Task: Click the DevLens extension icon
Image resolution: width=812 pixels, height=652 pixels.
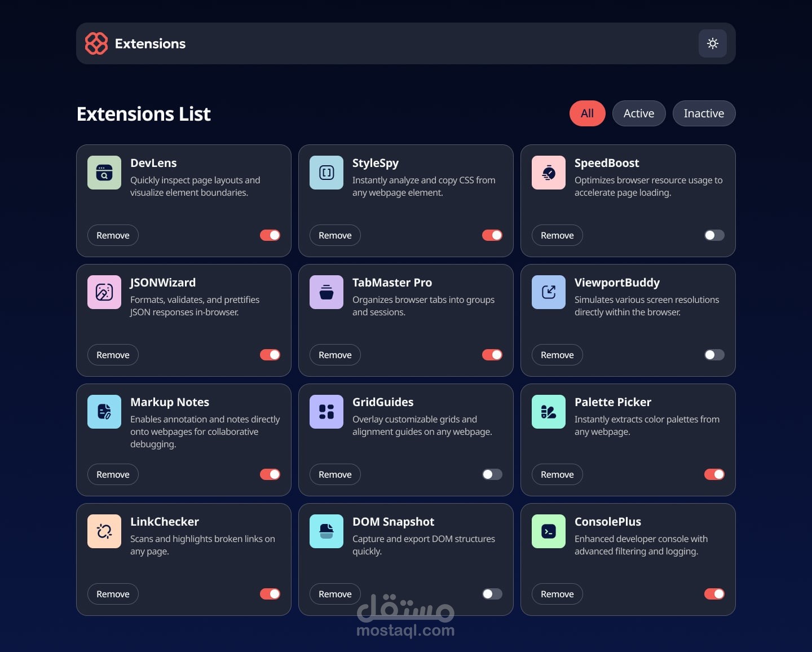Action: pos(104,173)
